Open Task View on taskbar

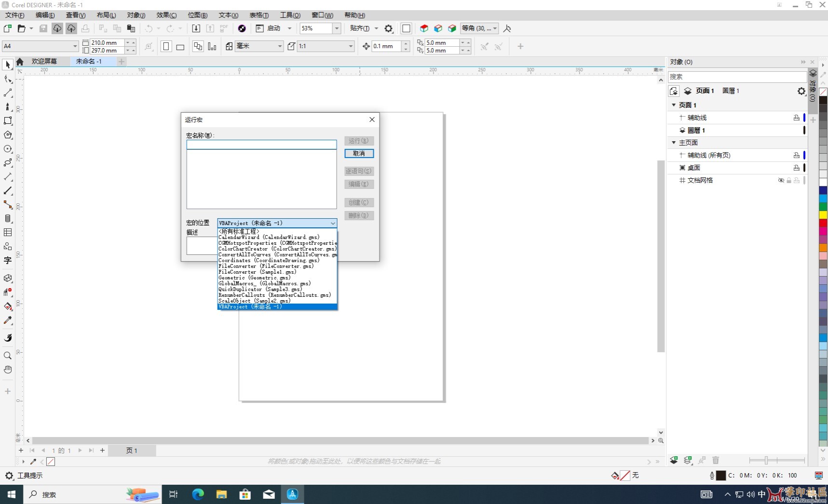pyautogui.click(x=174, y=494)
